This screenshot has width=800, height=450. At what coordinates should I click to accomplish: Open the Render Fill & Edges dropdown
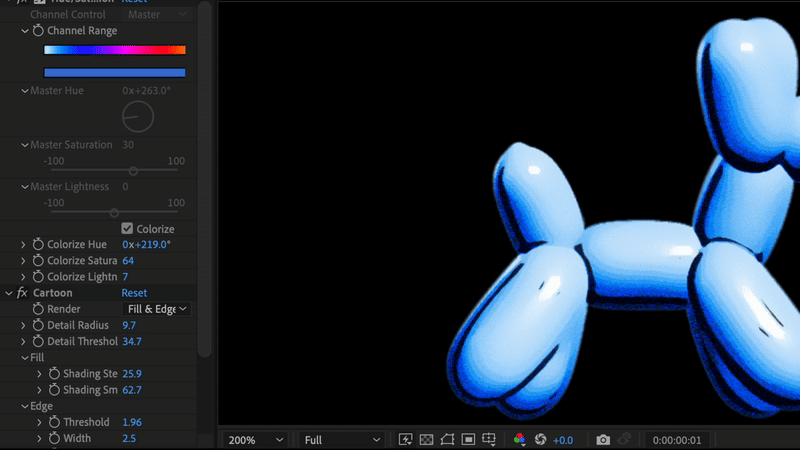click(x=156, y=309)
